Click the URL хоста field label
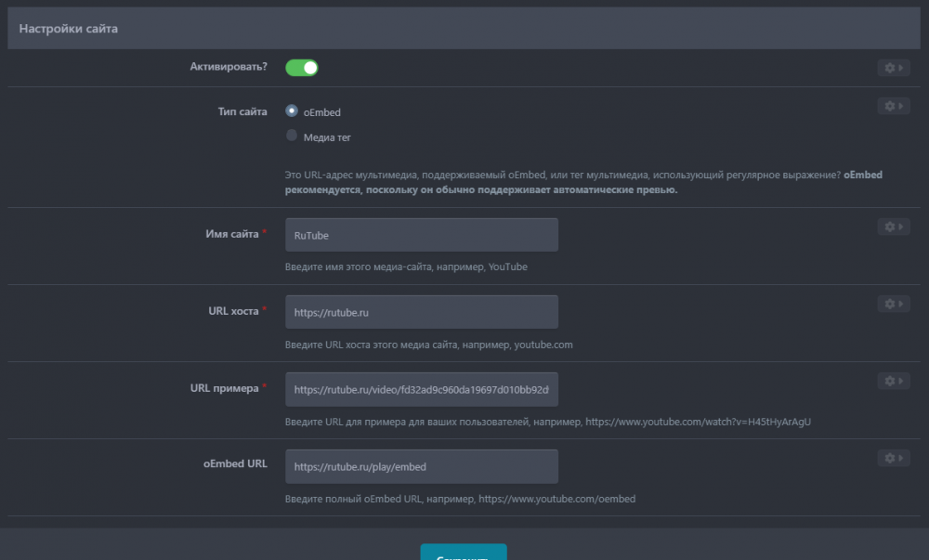Image resolution: width=929 pixels, height=560 pixels. pyautogui.click(x=233, y=311)
